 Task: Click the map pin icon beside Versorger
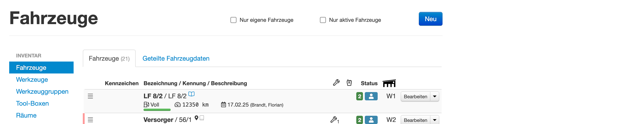click(x=196, y=118)
